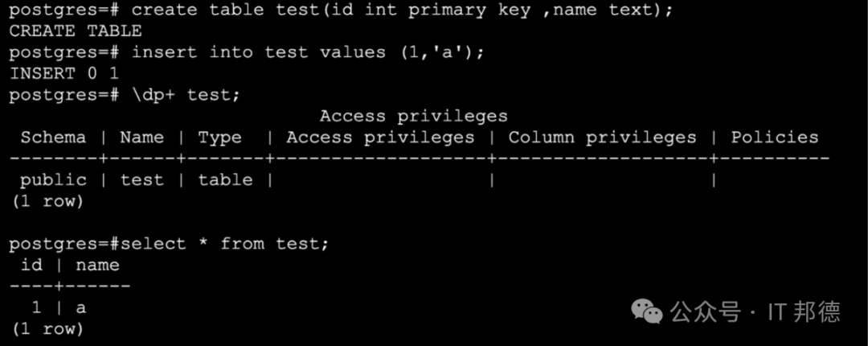Click the CREATE TABLE output text
This screenshot has width=868, height=346.
click(x=76, y=31)
